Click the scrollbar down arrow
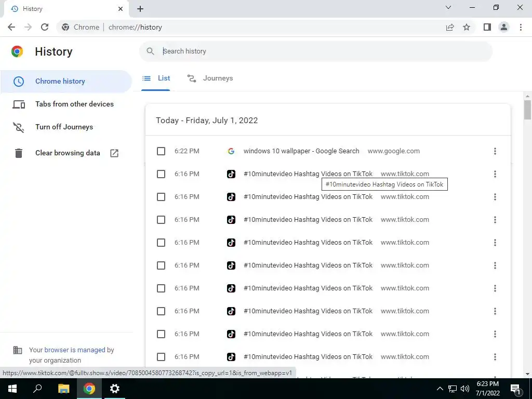The width and height of the screenshot is (532, 399). tap(527, 374)
